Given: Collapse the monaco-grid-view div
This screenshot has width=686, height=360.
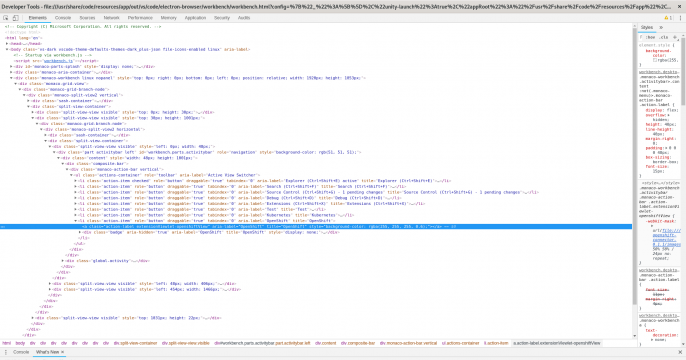Looking at the screenshot, I should pos(16,84).
